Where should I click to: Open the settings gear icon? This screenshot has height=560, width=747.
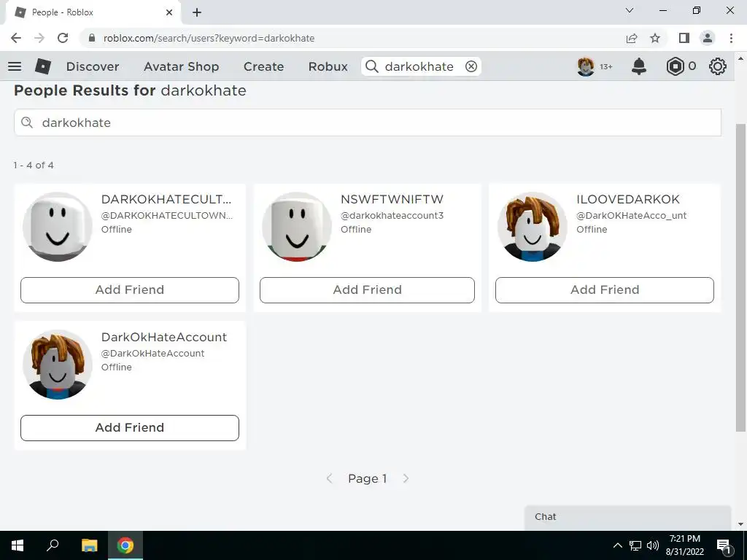[x=718, y=66]
